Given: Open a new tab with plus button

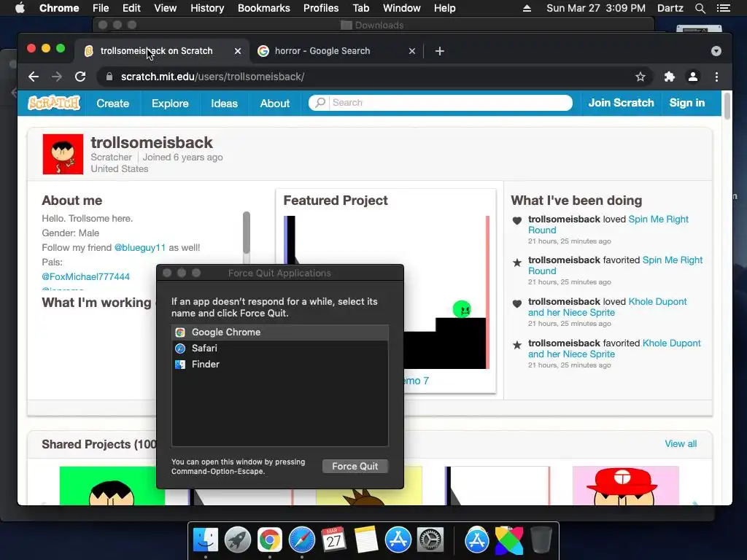Looking at the screenshot, I should pos(440,51).
